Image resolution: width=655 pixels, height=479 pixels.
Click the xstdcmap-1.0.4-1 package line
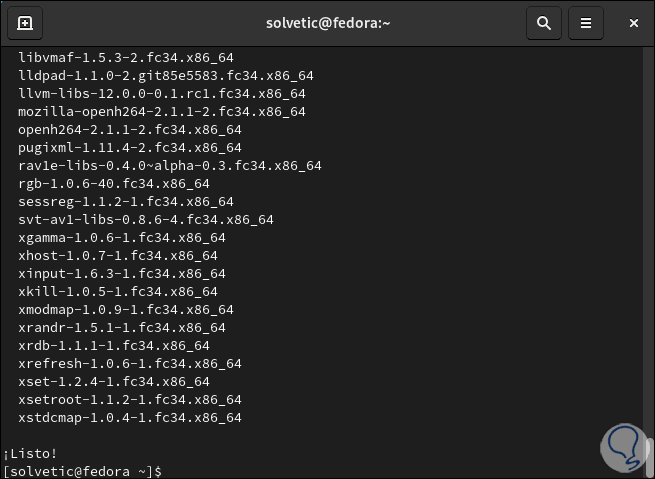[x=129, y=417]
